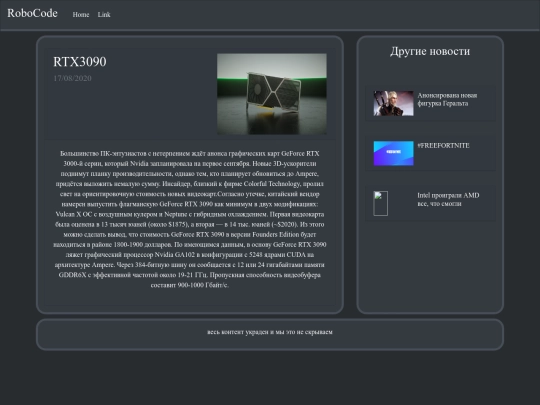Click the RoboCode site logo
540x405 pixels.
pyautogui.click(x=32, y=13)
